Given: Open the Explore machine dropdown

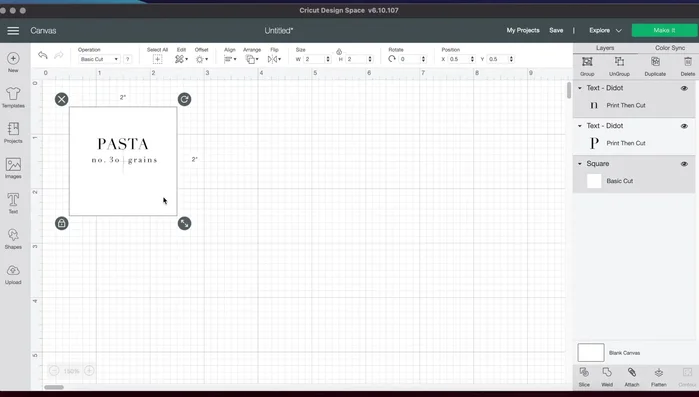Looking at the screenshot, I should (605, 31).
